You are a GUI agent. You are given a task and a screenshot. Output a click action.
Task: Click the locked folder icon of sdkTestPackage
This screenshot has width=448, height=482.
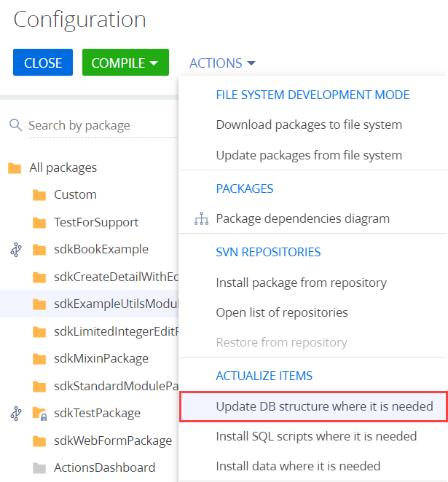39,413
